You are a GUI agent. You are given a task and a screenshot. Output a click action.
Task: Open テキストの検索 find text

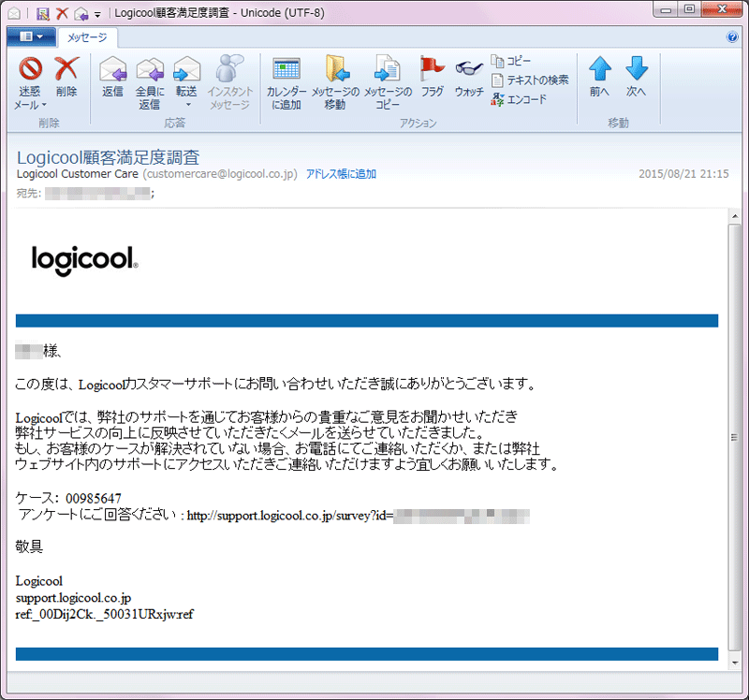pyautogui.click(x=530, y=80)
